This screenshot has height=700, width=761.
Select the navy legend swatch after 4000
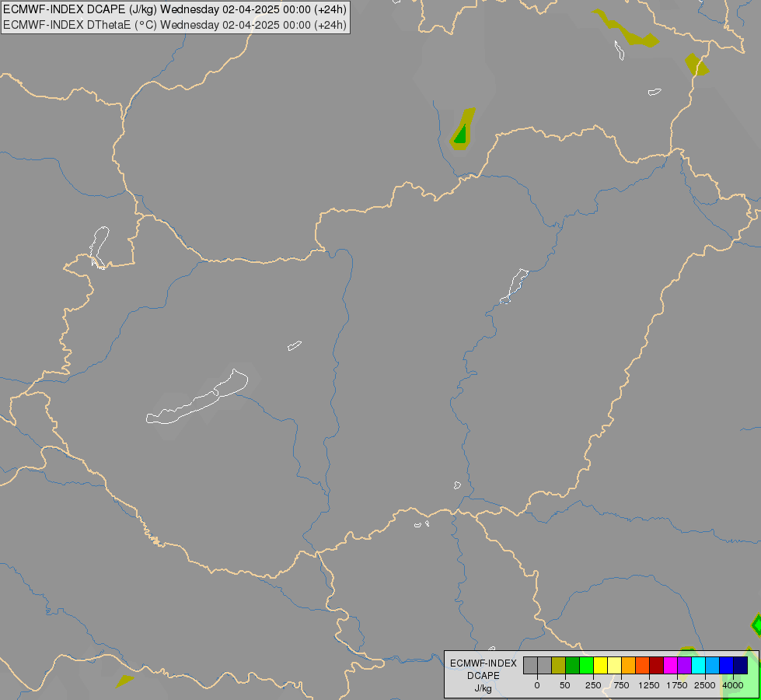[741, 665]
